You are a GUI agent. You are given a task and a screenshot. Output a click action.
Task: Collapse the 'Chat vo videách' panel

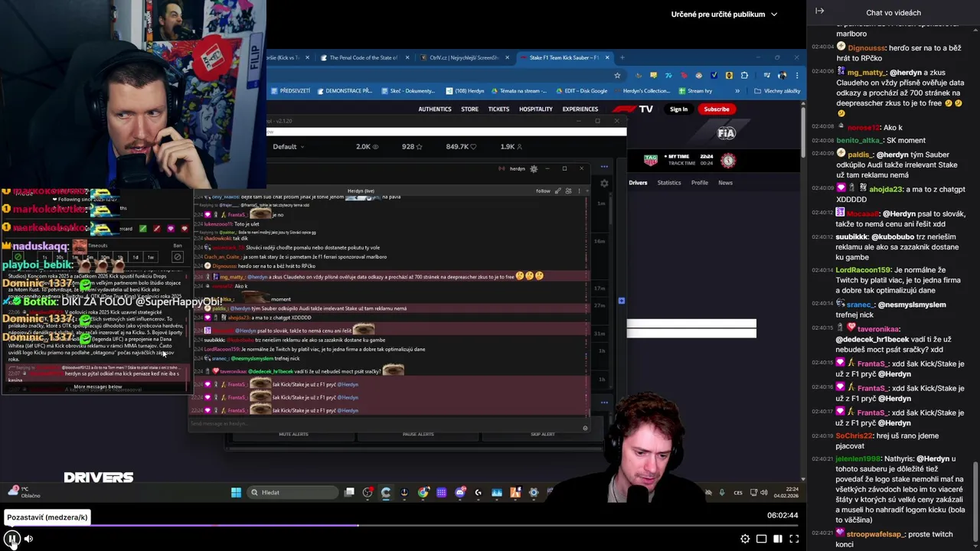819,11
